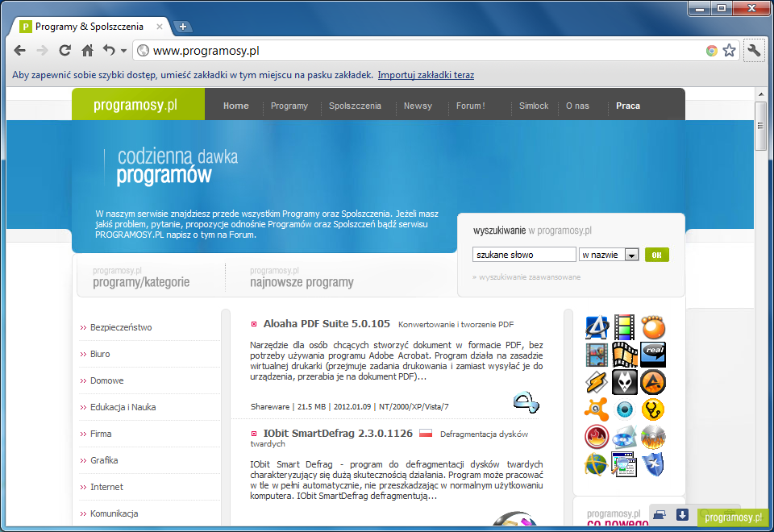Open Aloaha PDF Suite 5.0.105 program link
The width and height of the screenshot is (774, 532).
click(327, 324)
